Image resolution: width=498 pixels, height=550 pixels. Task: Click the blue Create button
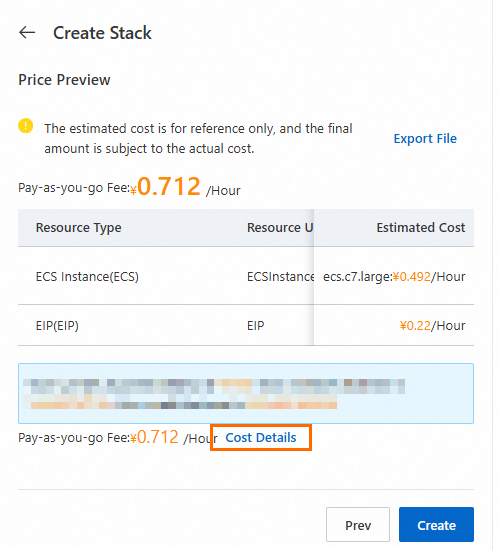(x=436, y=524)
